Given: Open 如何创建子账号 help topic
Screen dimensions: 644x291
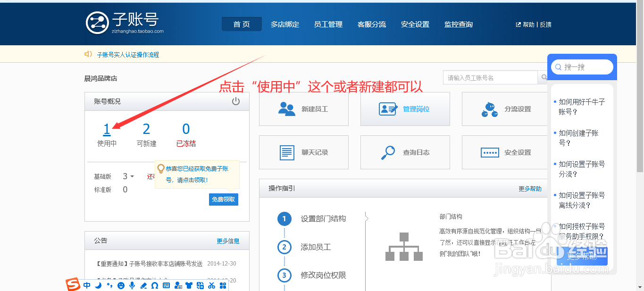Looking at the screenshot, I should tap(579, 138).
